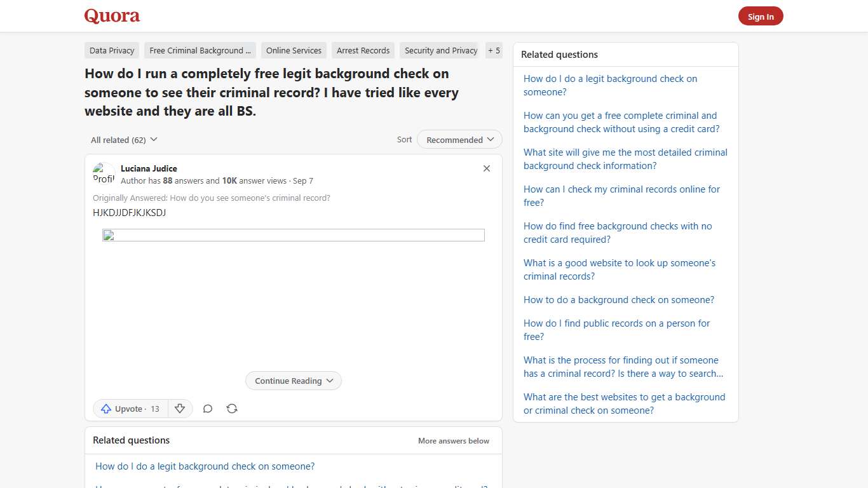This screenshot has width=868, height=488.
Task: Click 'More answers below' link
Action: pyautogui.click(x=453, y=440)
